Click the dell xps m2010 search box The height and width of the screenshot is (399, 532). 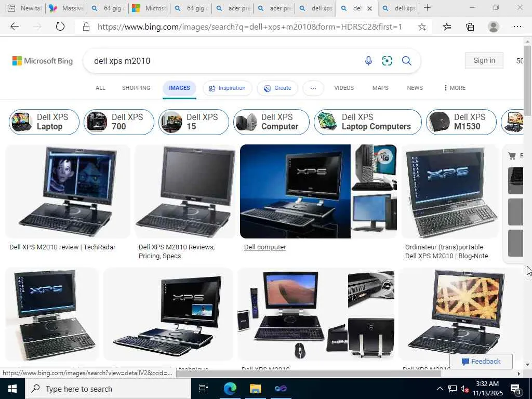click(x=224, y=61)
